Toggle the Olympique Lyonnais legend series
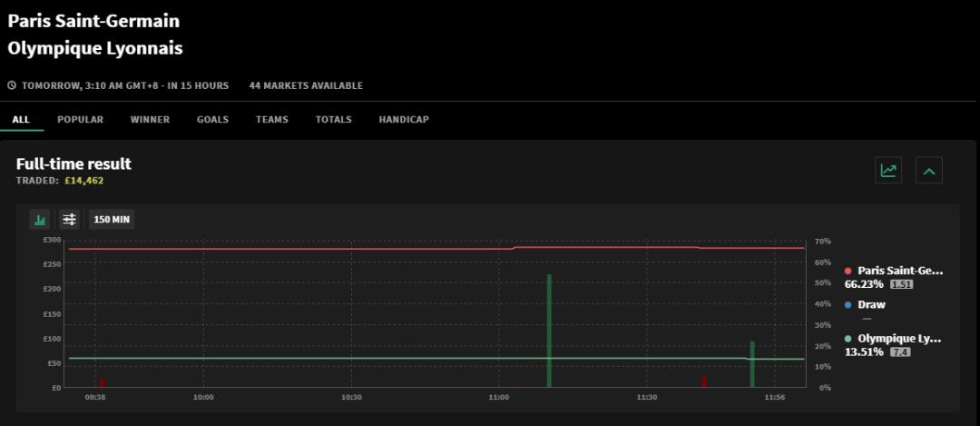Screen dimensions: 980x426 point(898,339)
